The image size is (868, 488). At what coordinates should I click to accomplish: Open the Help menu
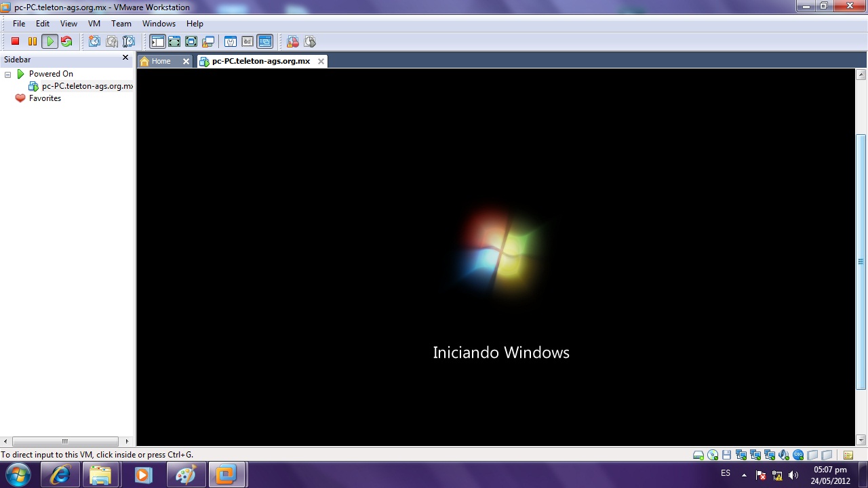pyautogui.click(x=195, y=23)
